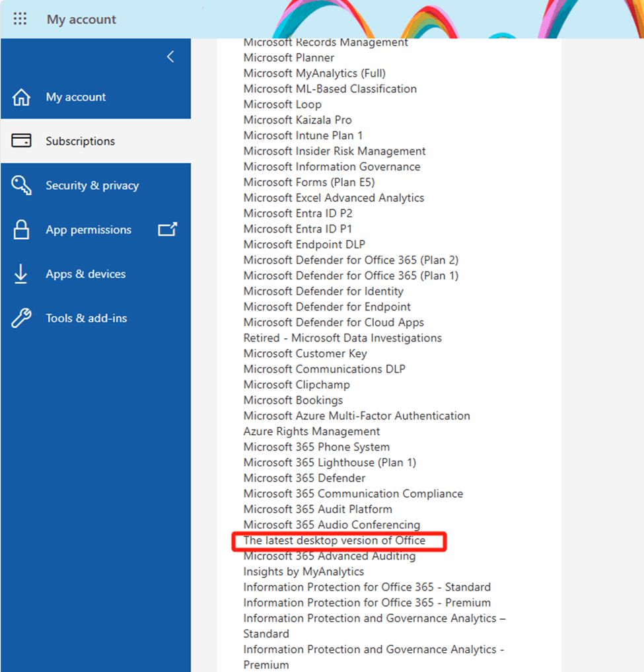
Task: Select 'Microsoft Defender for Cloud Apps' entry
Action: pyautogui.click(x=334, y=322)
